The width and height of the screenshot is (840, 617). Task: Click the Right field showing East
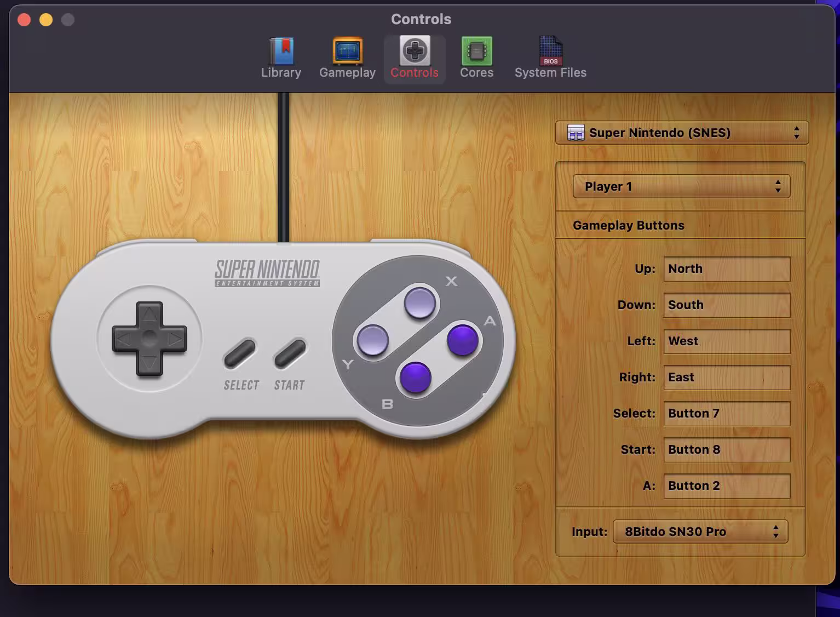point(727,378)
